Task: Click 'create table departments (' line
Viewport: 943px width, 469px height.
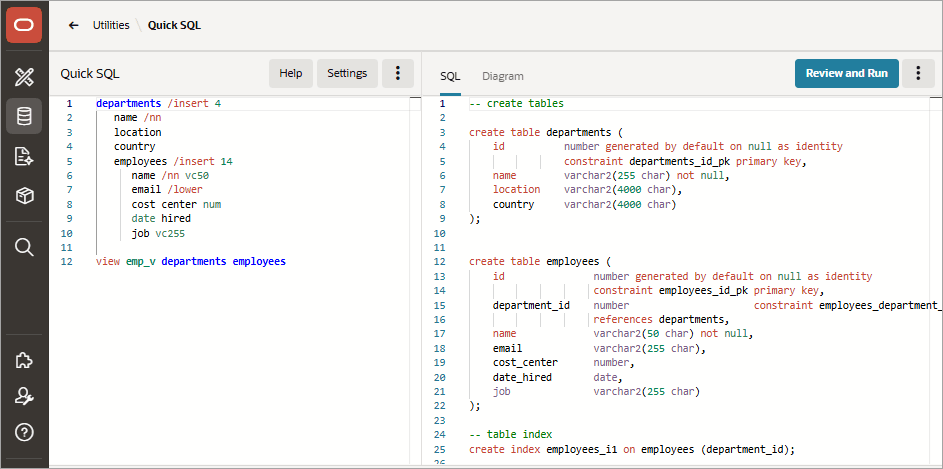Action: pyautogui.click(x=546, y=132)
